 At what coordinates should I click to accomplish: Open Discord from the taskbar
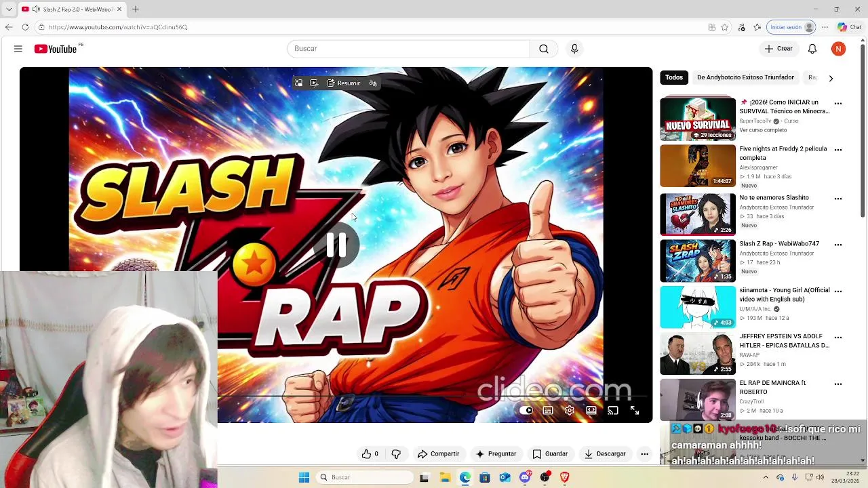pos(525,477)
